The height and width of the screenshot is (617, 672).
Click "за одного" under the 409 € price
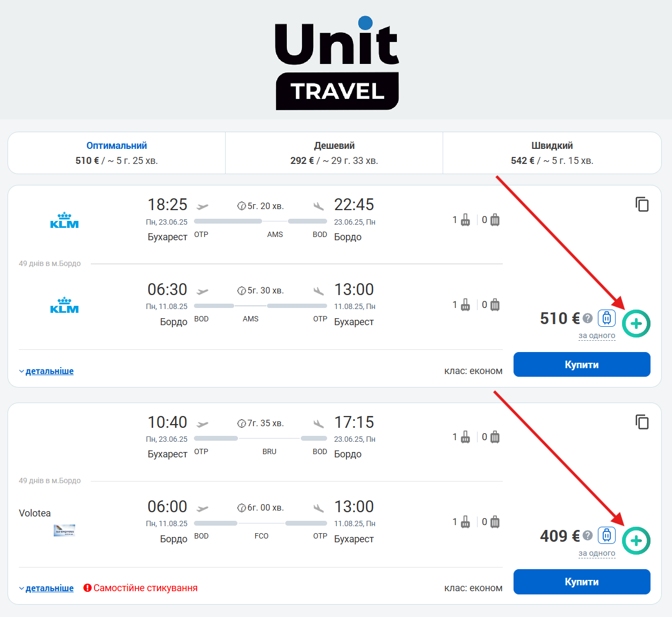[x=597, y=553]
